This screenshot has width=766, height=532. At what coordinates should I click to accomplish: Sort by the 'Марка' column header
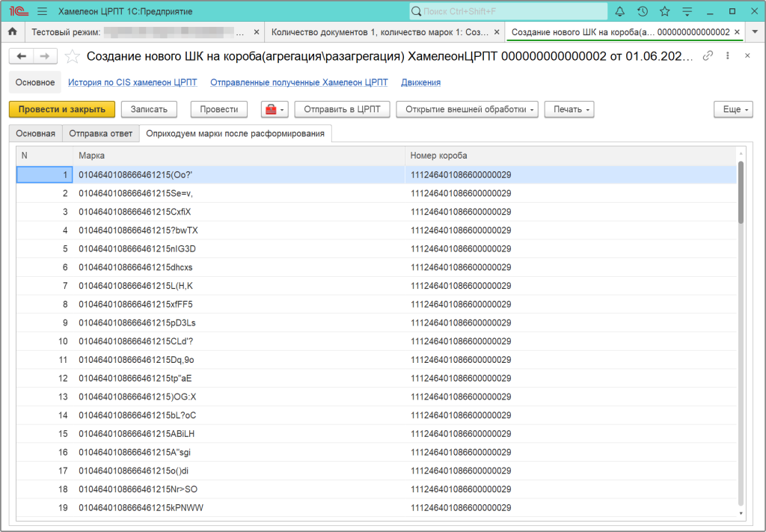click(239, 156)
